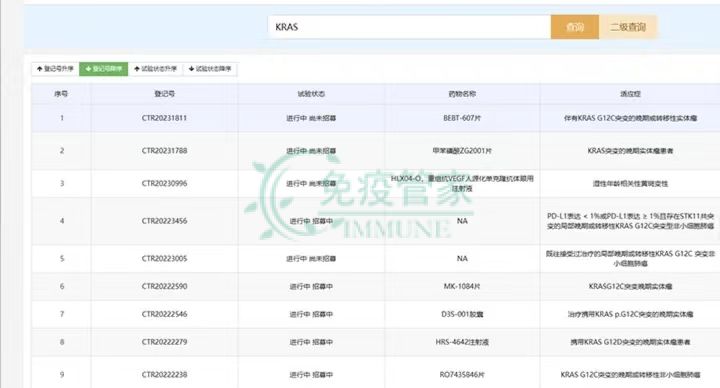Open registration number CTR20222279
Viewport: 720px width, 388px height.
(164, 342)
